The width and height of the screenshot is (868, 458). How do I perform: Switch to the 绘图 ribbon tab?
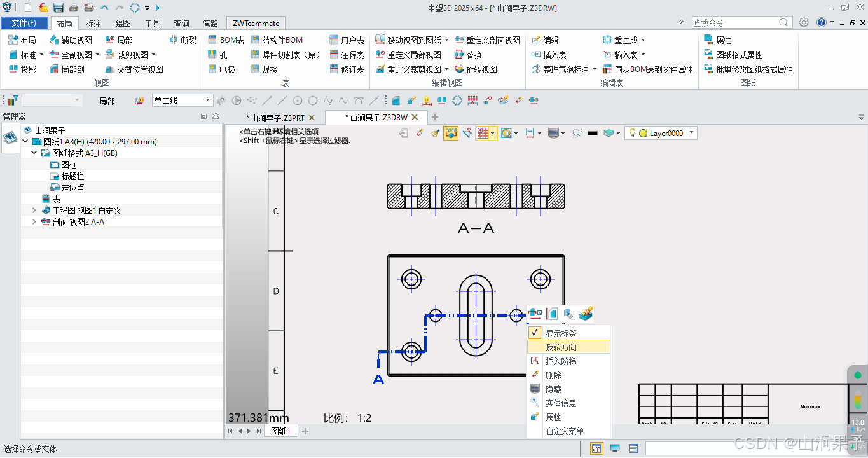tap(123, 24)
